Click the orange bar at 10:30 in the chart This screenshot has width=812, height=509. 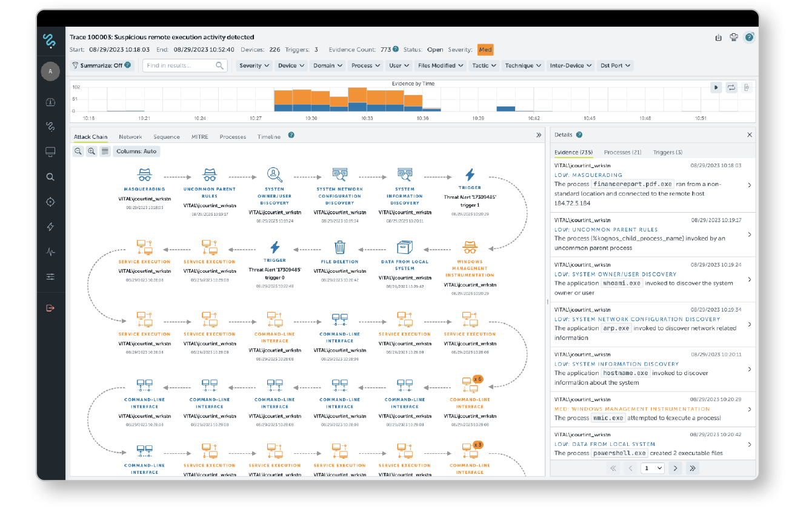(x=302, y=96)
